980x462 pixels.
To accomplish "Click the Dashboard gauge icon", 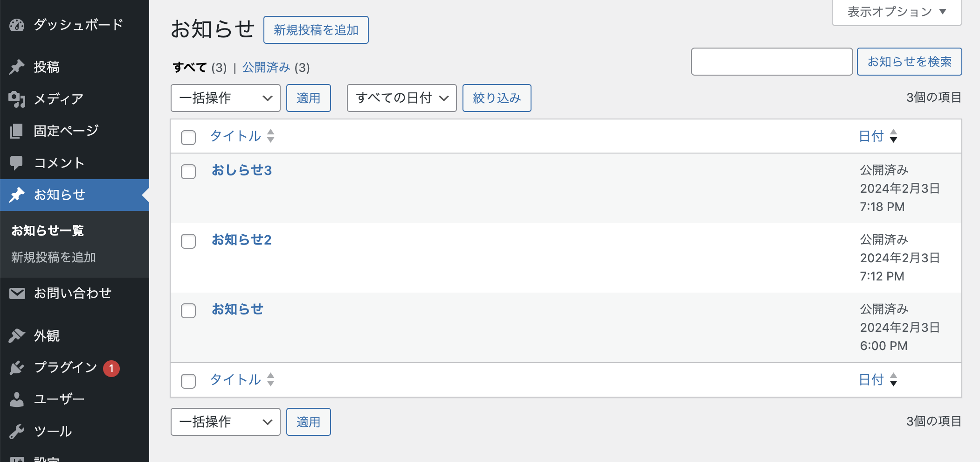I will [17, 25].
